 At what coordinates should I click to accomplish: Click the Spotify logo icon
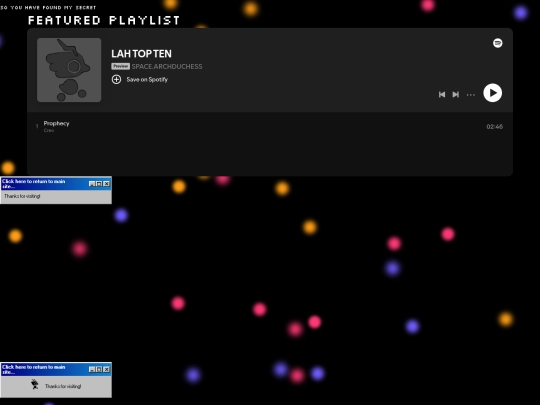(x=498, y=43)
